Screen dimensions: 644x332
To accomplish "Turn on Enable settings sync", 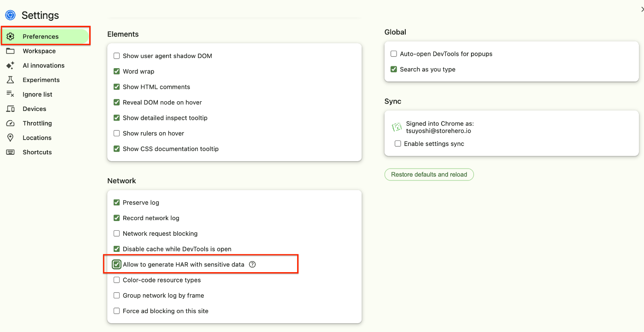I will [x=398, y=144].
